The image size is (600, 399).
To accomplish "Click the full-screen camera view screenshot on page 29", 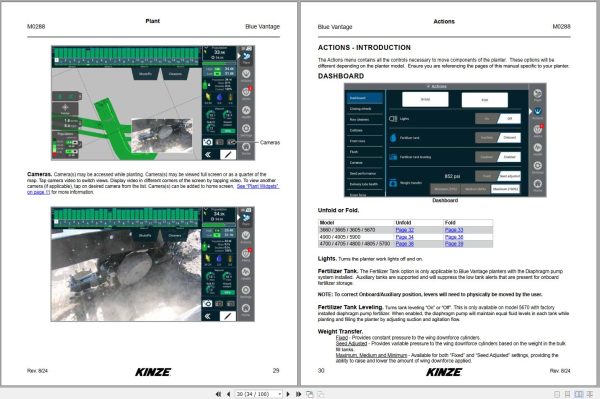I will [x=153, y=264].
